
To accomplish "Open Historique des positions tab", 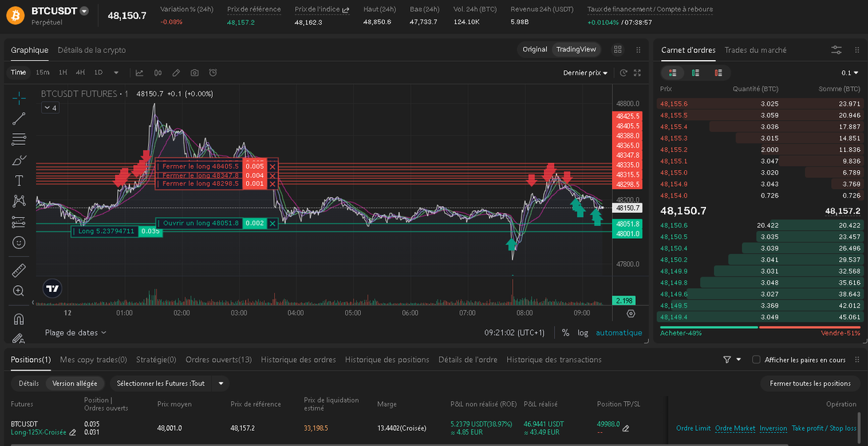I will coord(387,360).
